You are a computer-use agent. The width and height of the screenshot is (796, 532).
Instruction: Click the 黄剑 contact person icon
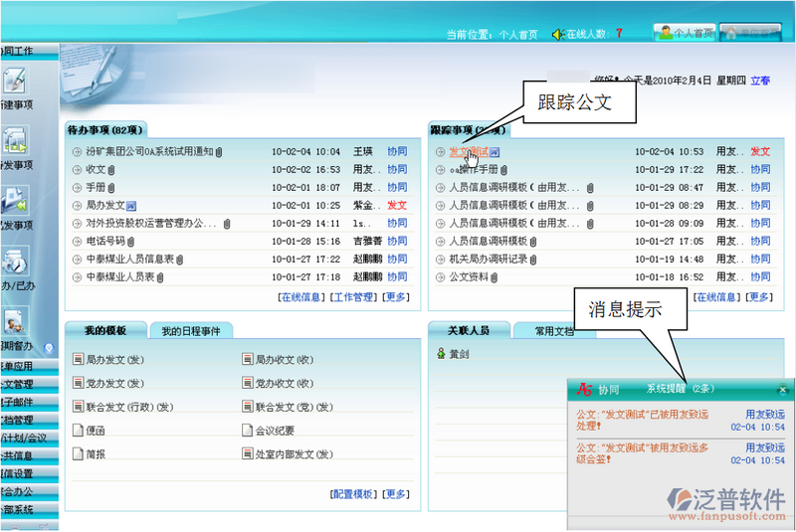click(440, 353)
